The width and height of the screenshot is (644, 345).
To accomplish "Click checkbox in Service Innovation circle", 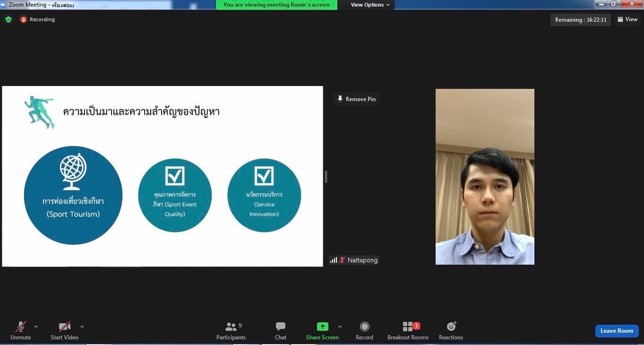I will [x=264, y=176].
